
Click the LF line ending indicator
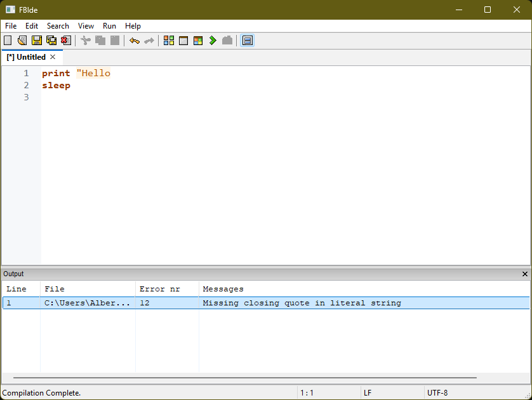click(368, 393)
